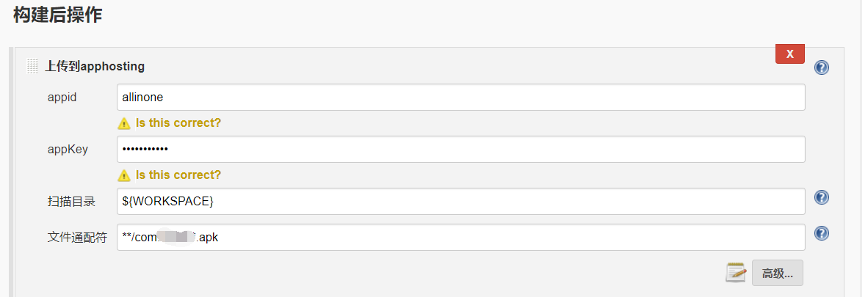Focus the appid field containing allinone

pos(460,98)
